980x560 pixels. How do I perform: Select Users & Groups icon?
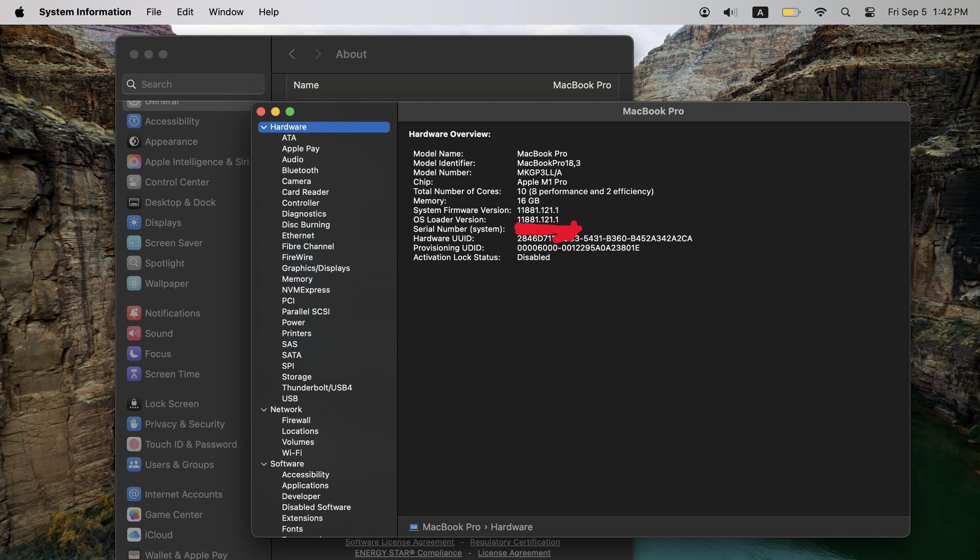[134, 464]
